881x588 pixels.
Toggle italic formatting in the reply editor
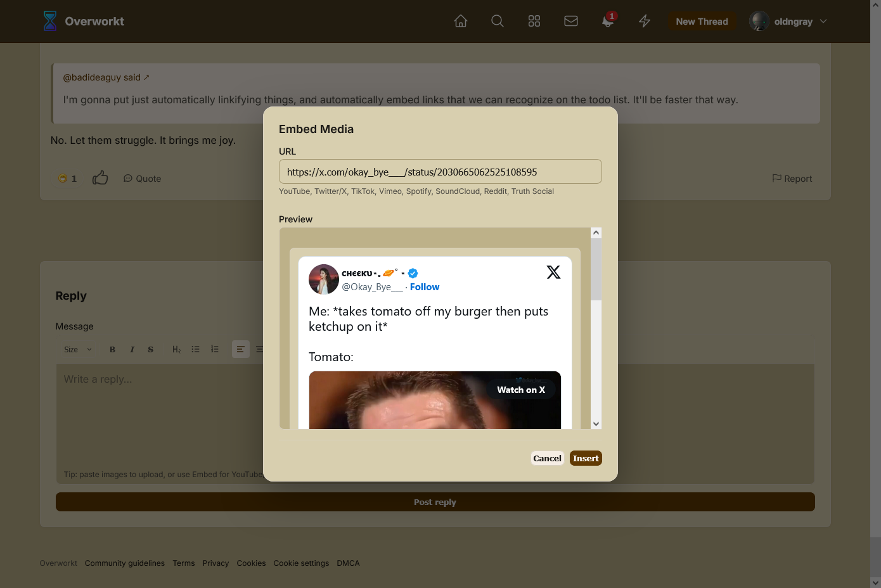pos(132,349)
